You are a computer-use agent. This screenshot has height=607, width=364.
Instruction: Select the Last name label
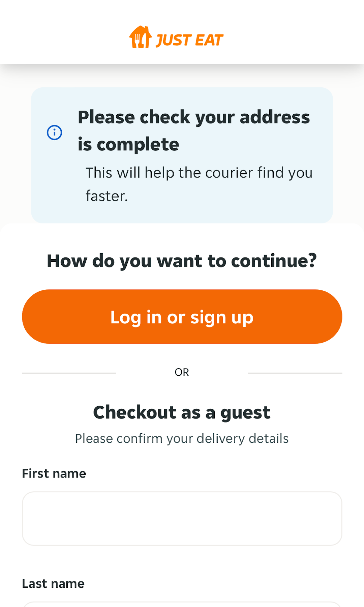pos(53,584)
